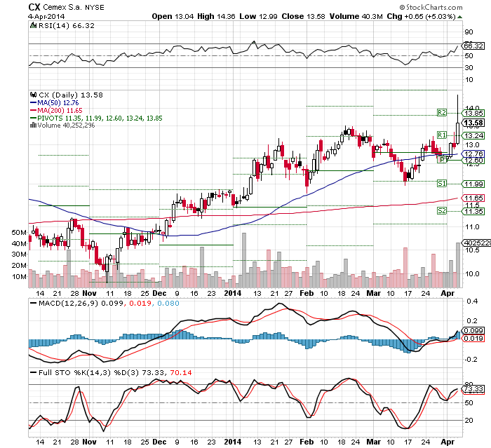Click the volume tag on right axis

click(x=476, y=243)
